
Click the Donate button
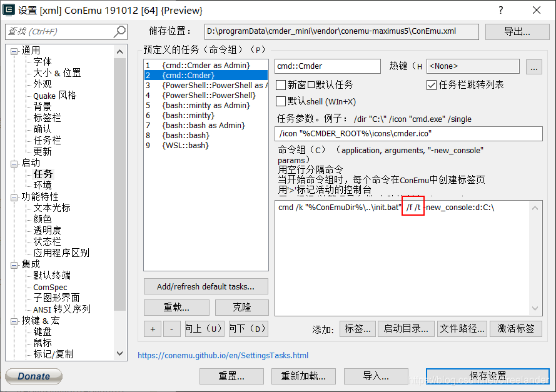click(x=34, y=376)
